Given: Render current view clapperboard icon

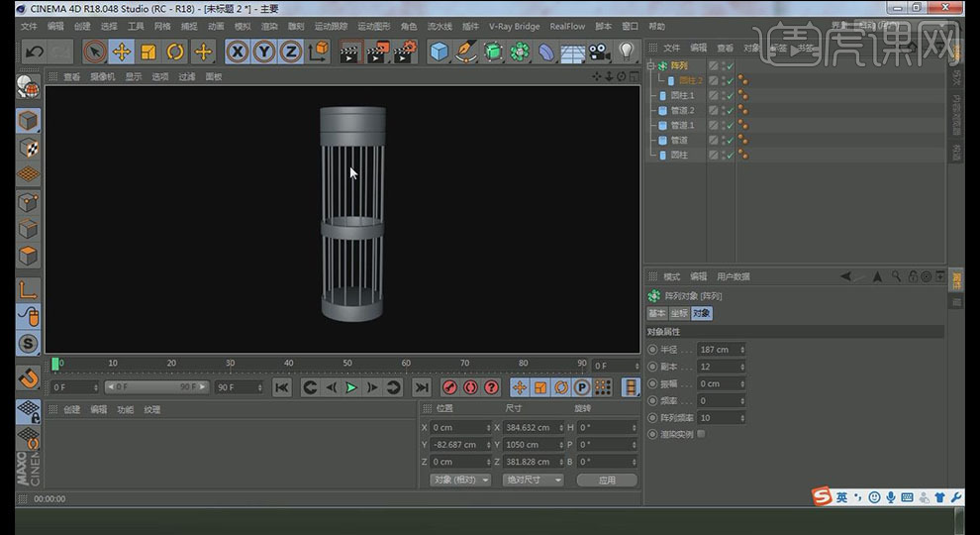Looking at the screenshot, I should point(350,52).
